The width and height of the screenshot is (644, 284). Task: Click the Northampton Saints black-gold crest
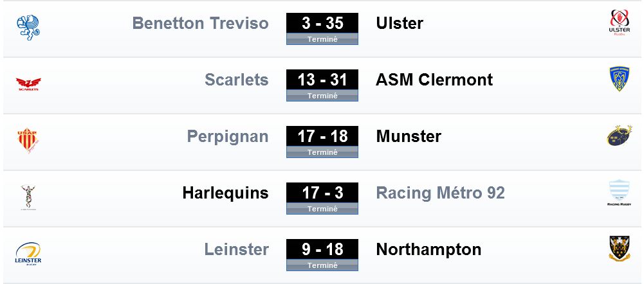pos(620,248)
